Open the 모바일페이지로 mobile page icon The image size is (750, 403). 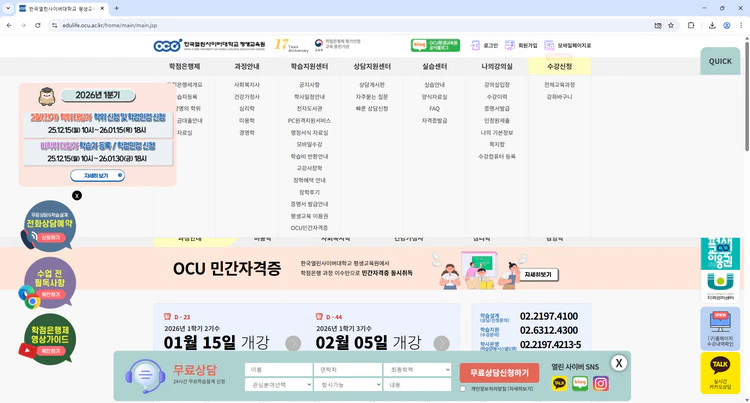tap(549, 45)
